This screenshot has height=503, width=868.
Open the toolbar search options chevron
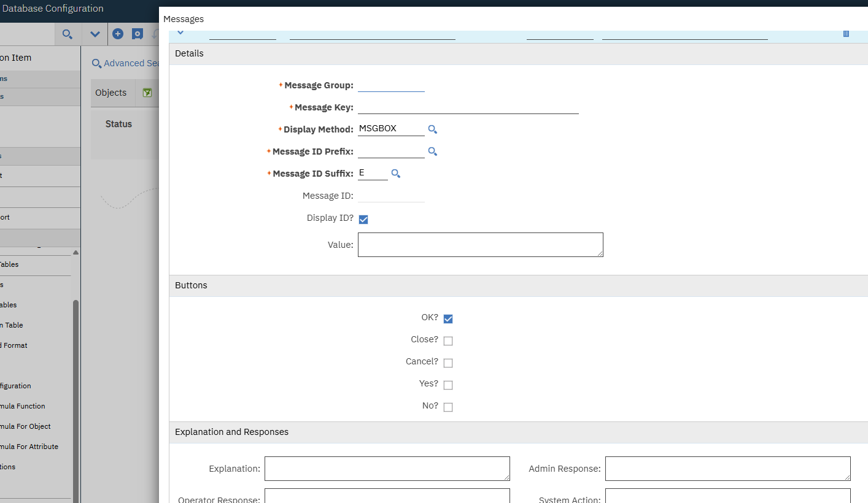tap(95, 34)
